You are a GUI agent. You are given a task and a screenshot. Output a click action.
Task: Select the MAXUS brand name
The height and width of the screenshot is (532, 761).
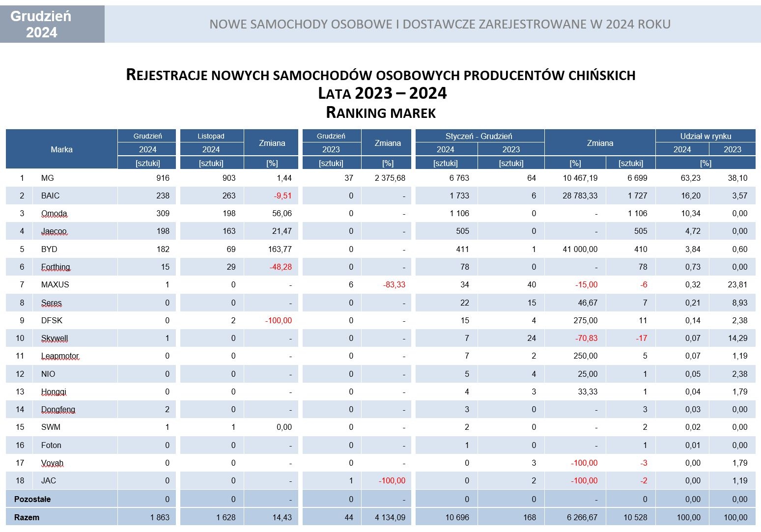[55, 284]
